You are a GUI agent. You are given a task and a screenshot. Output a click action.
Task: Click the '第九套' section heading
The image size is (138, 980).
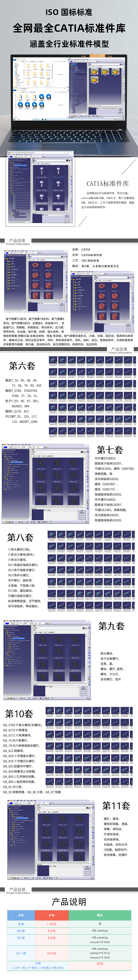pyautogui.click(x=111, y=626)
